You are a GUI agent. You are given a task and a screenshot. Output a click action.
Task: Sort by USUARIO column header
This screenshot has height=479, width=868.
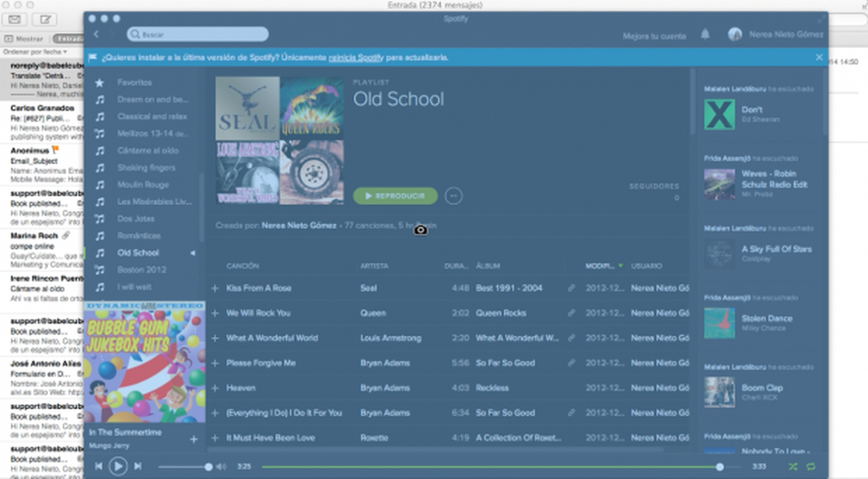[x=646, y=266]
